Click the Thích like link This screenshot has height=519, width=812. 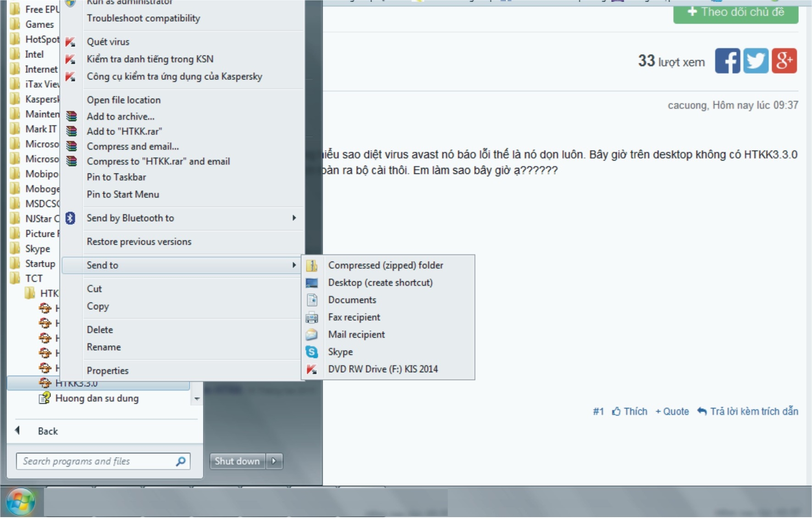pos(630,412)
